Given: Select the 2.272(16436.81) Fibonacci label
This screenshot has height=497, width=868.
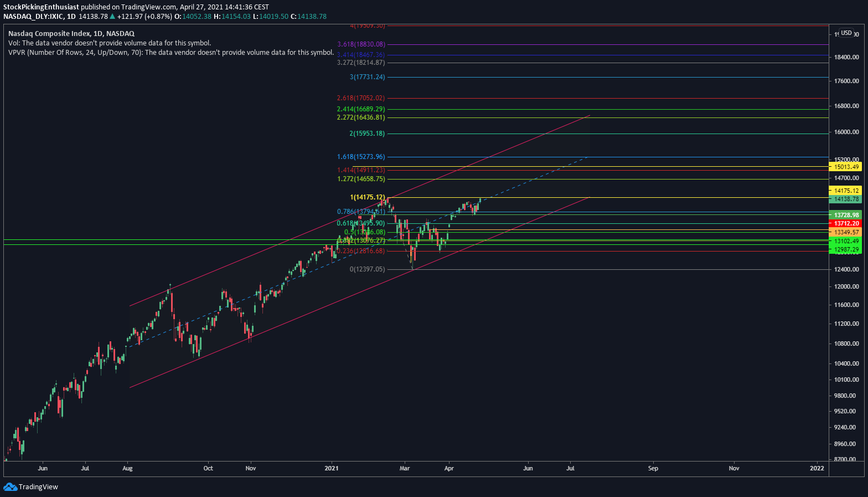Looking at the screenshot, I should tap(361, 117).
